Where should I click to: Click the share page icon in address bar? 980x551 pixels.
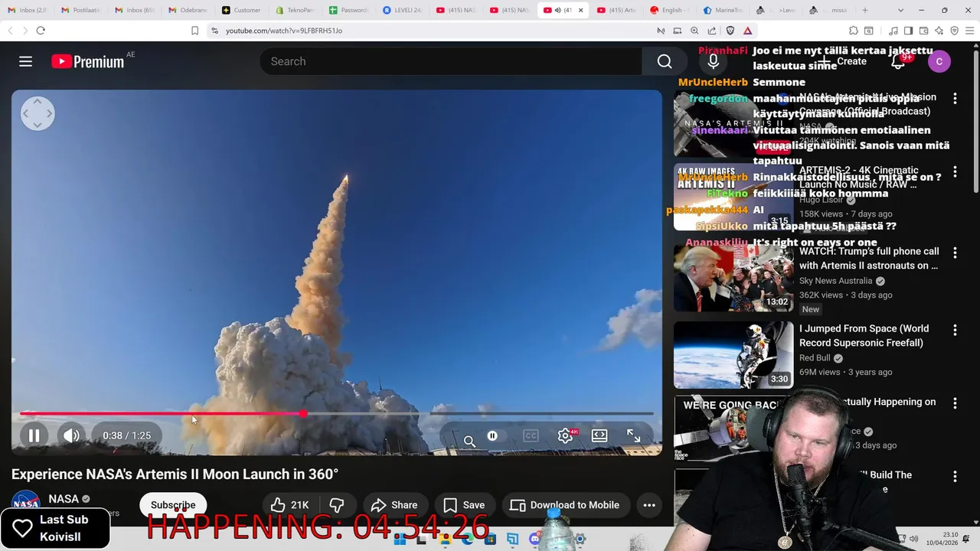tap(712, 31)
